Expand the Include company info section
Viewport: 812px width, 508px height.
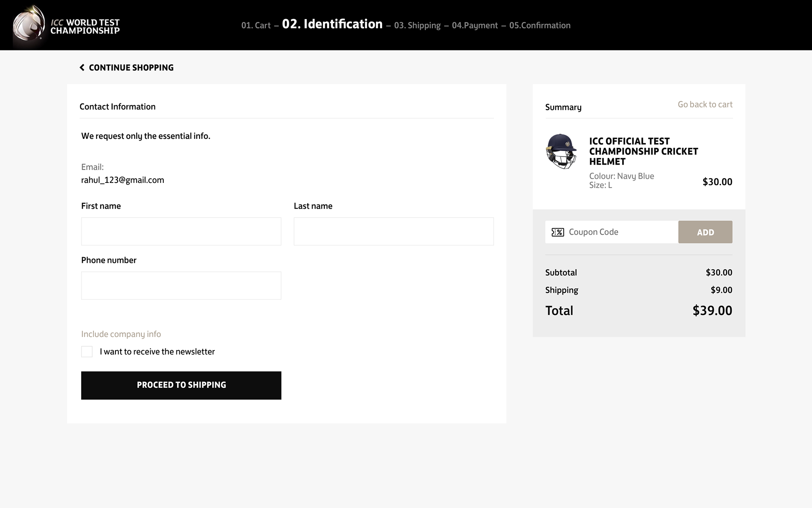[121, 334]
